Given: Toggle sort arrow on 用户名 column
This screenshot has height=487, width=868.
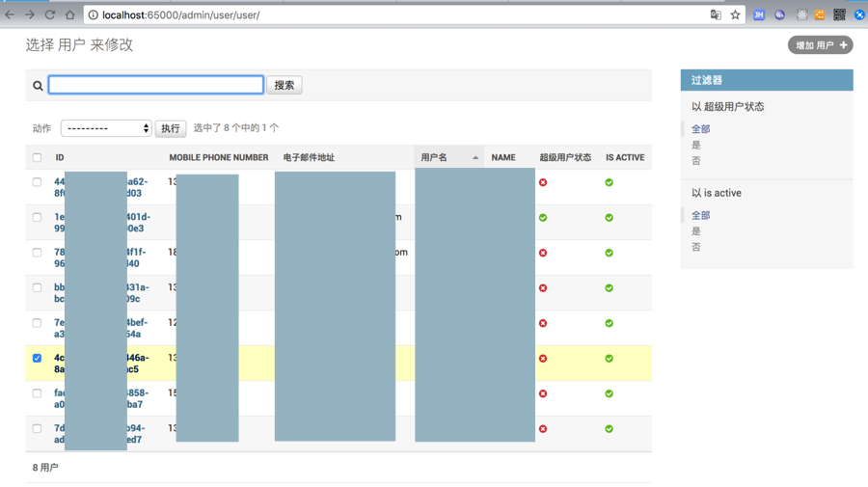Looking at the screenshot, I should click(475, 158).
